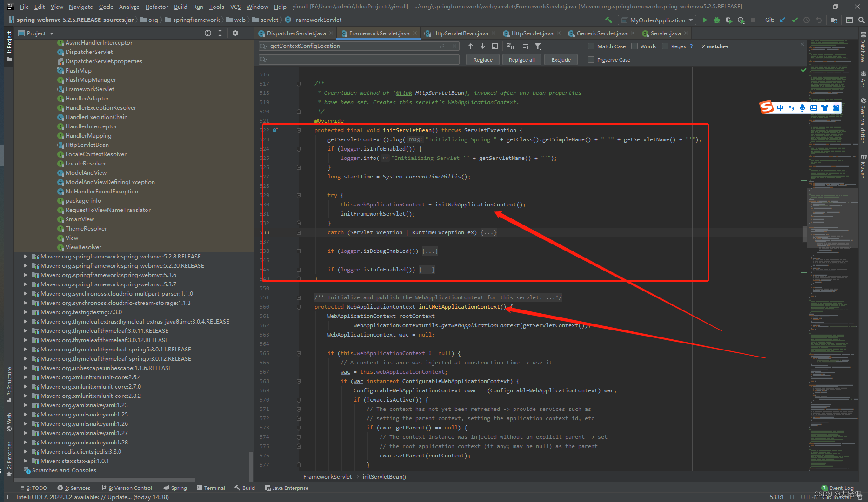Enable the Regex checkbox
The image size is (868, 502).
[665, 46]
